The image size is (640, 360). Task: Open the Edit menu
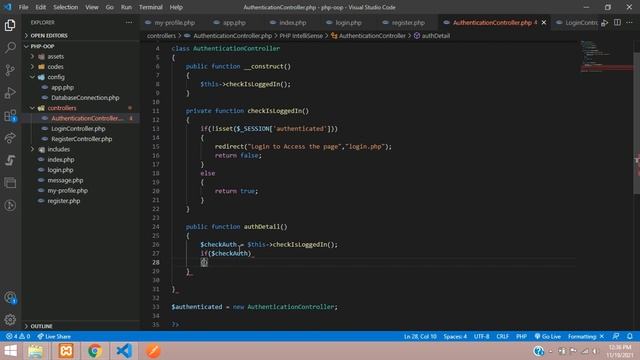pyautogui.click(x=40, y=7)
